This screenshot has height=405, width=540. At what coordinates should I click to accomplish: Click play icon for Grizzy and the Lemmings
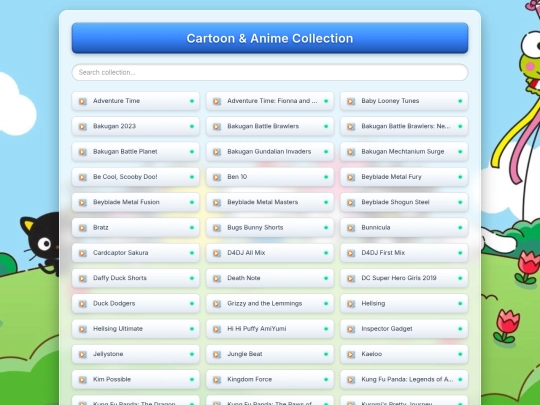click(217, 304)
